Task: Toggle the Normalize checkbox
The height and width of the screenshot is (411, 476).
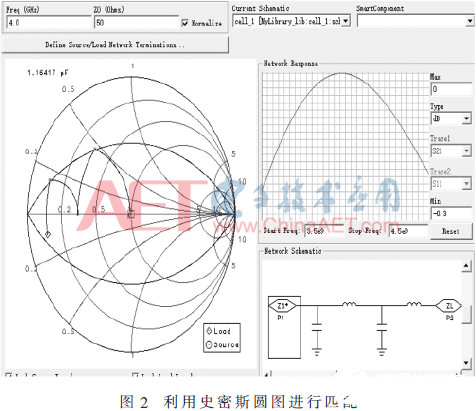Action: click(x=185, y=23)
